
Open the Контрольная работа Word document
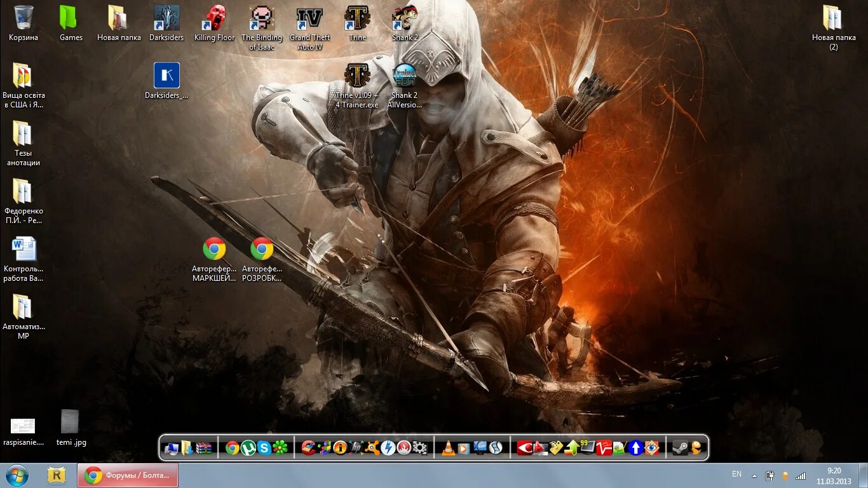pos(24,259)
